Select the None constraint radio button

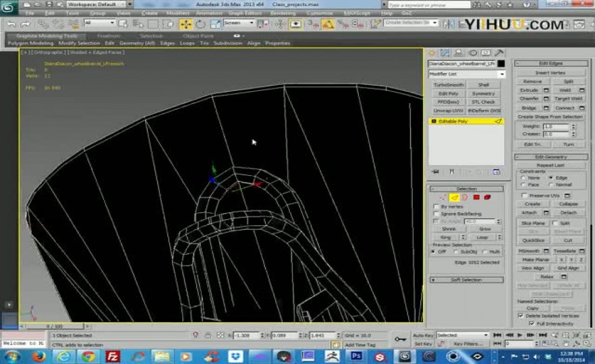click(x=523, y=178)
